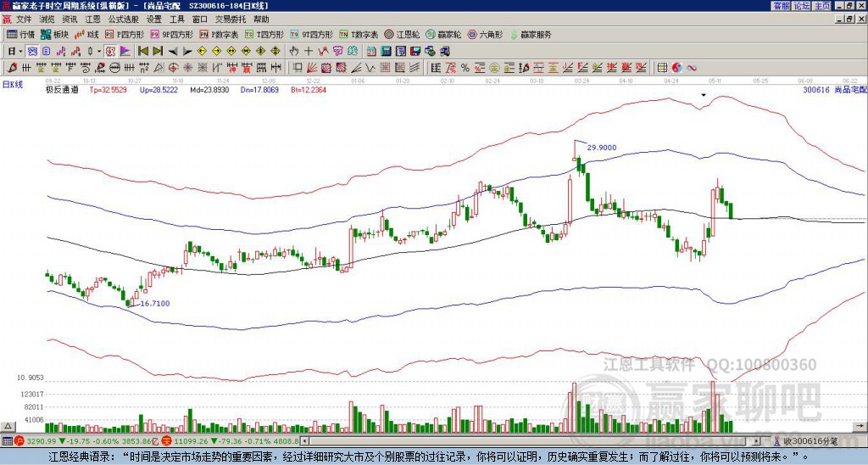Viewport: 868px width, 465px height.
Task: Open the 窗口 menu
Action: point(200,20)
